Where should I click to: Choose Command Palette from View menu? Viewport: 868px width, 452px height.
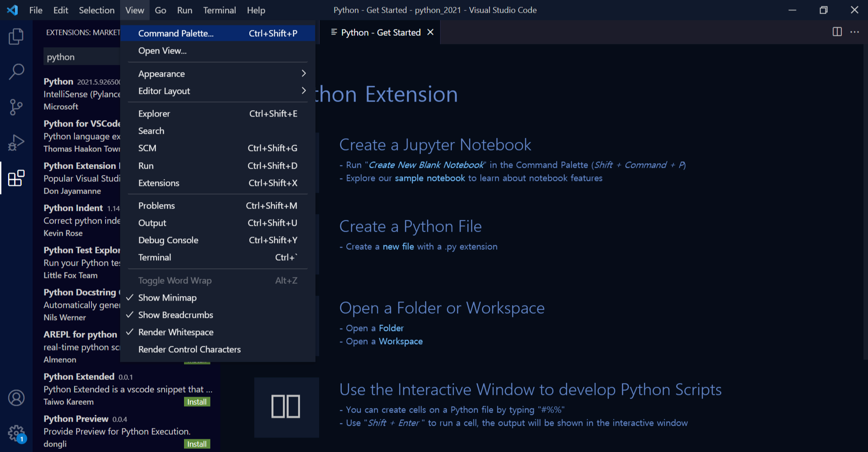click(218, 34)
